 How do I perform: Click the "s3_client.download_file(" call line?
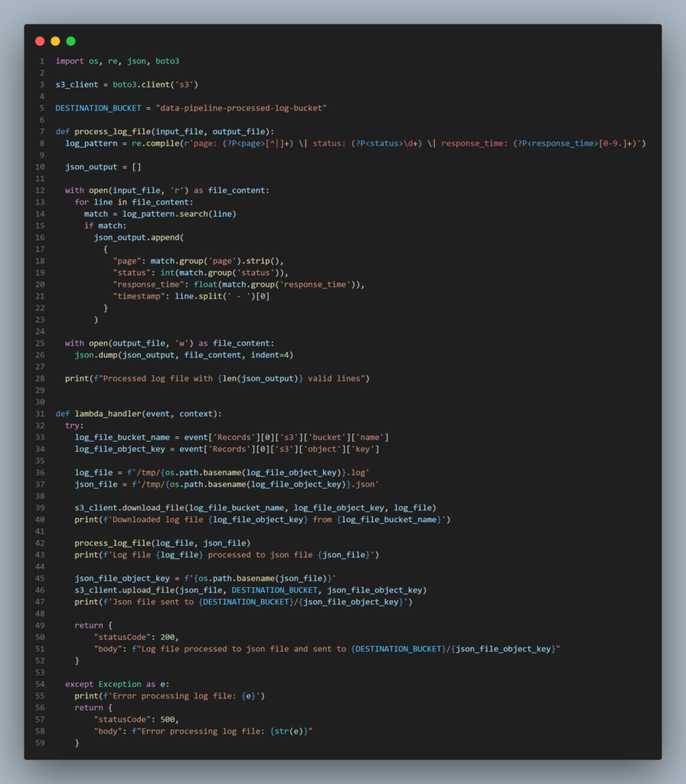(x=256, y=508)
